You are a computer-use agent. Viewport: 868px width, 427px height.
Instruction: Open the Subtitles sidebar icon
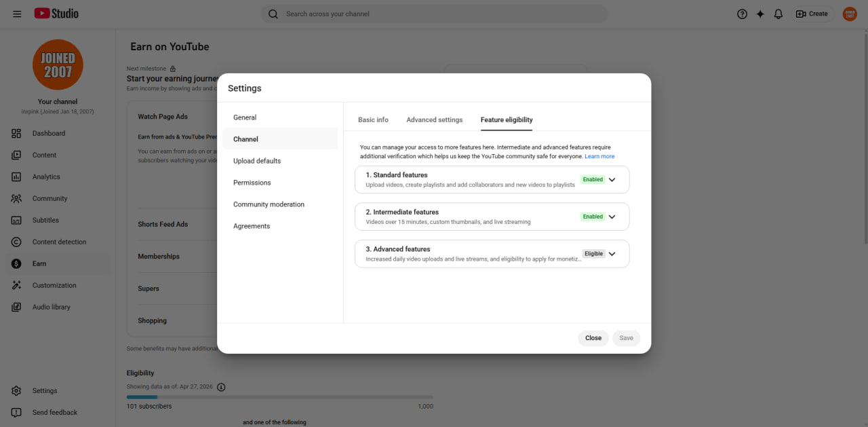pos(16,220)
